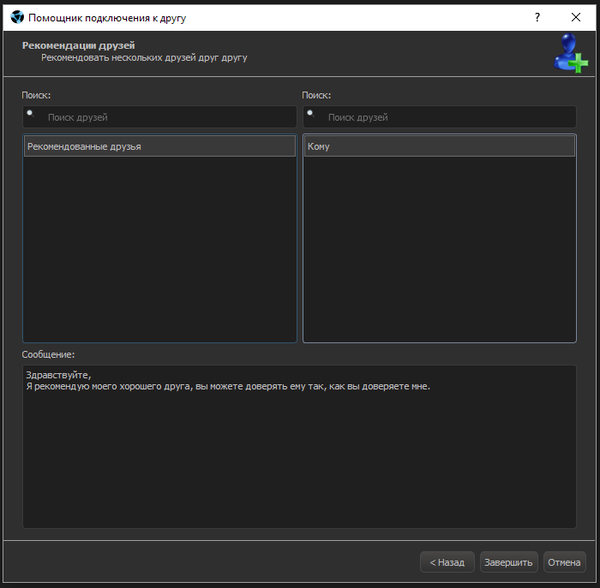The width and height of the screenshot is (600, 588).
Task: Click the search icon above Рекомендованные друзья list
Action: click(31, 115)
